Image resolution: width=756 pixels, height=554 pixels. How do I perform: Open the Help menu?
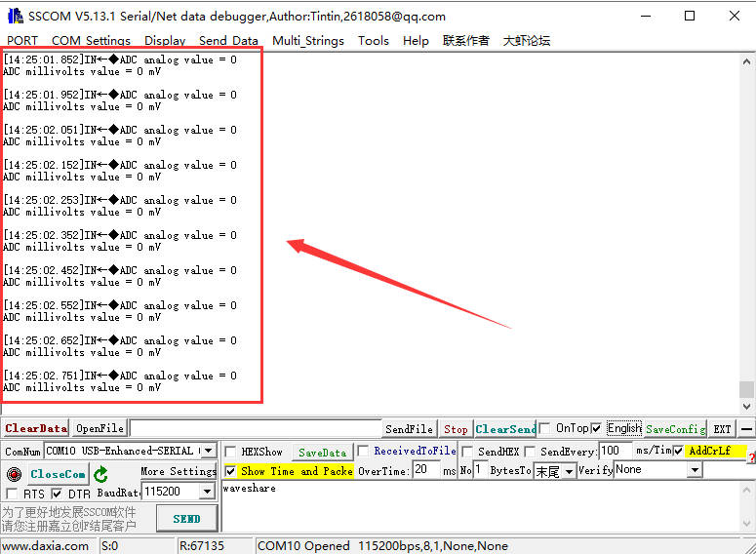(x=416, y=41)
